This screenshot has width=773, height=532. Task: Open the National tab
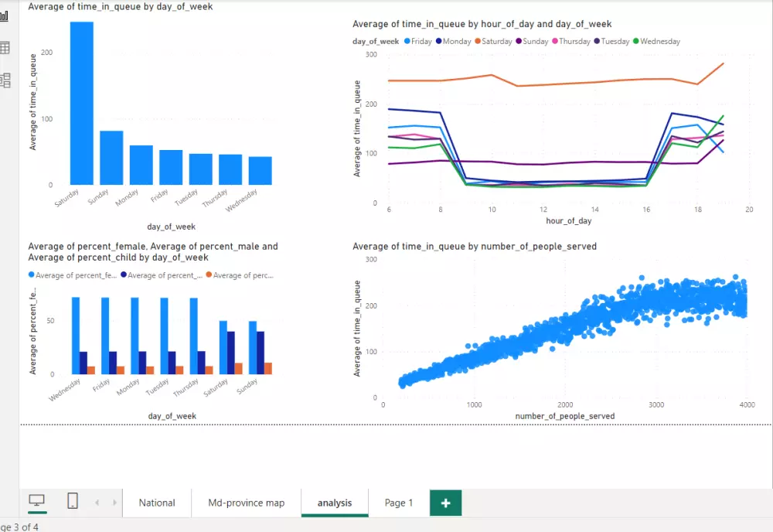(x=157, y=503)
